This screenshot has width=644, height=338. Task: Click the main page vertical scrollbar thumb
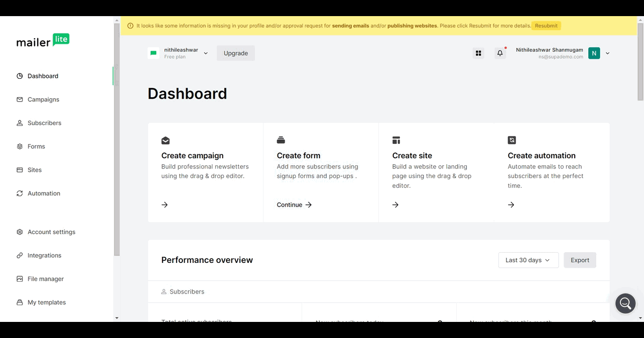[x=640, y=62]
